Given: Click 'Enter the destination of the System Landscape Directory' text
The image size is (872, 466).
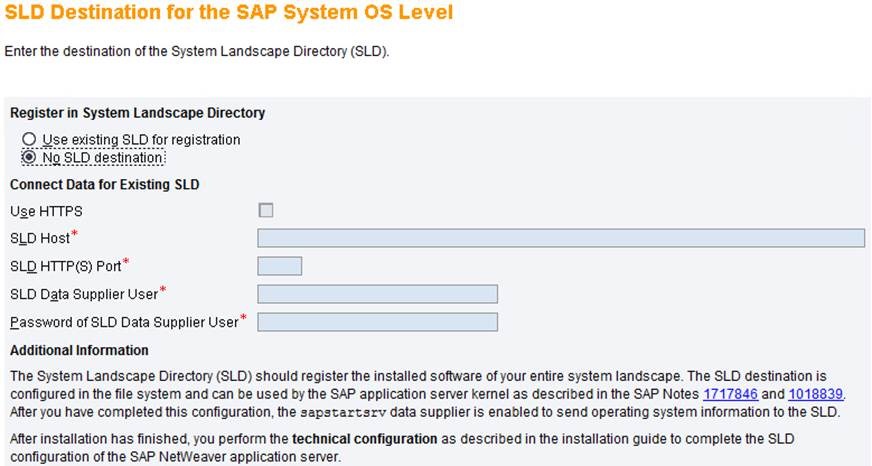Looking at the screenshot, I should (x=197, y=51).
